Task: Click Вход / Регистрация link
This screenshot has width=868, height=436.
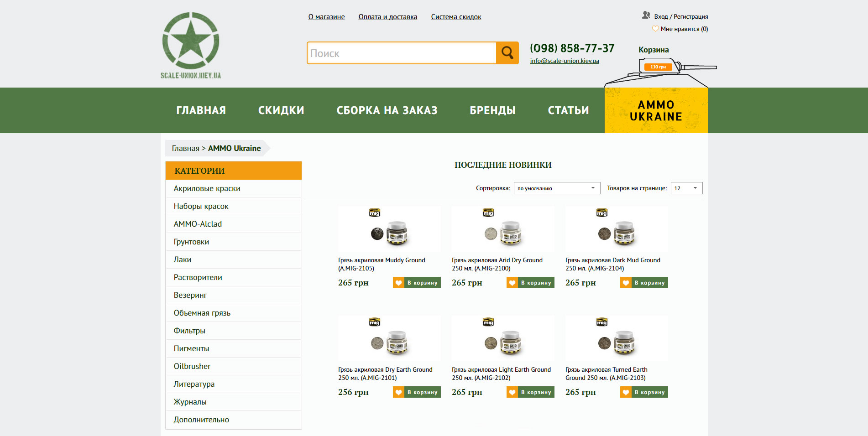Action: pos(681,16)
